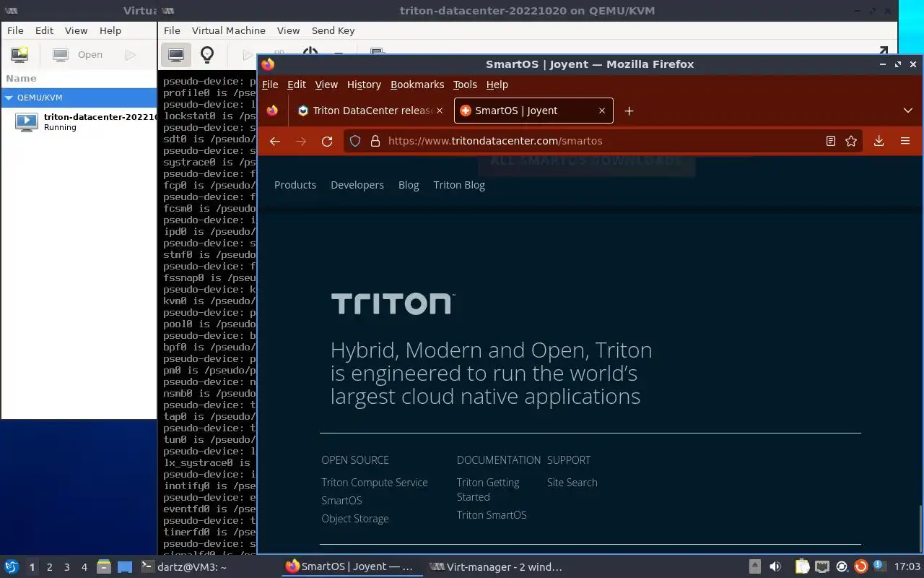
Task: Click the desktop start menu icon in taskbar
Action: tap(12, 566)
